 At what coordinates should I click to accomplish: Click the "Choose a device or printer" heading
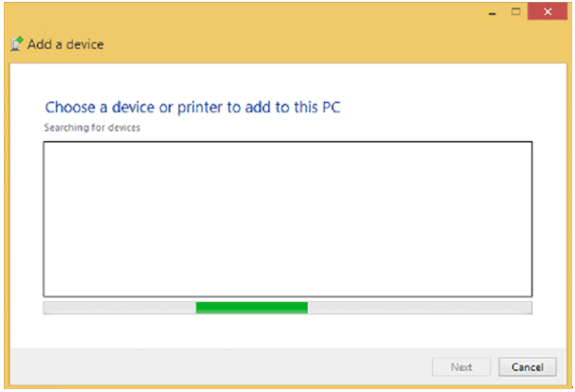coord(192,107)
